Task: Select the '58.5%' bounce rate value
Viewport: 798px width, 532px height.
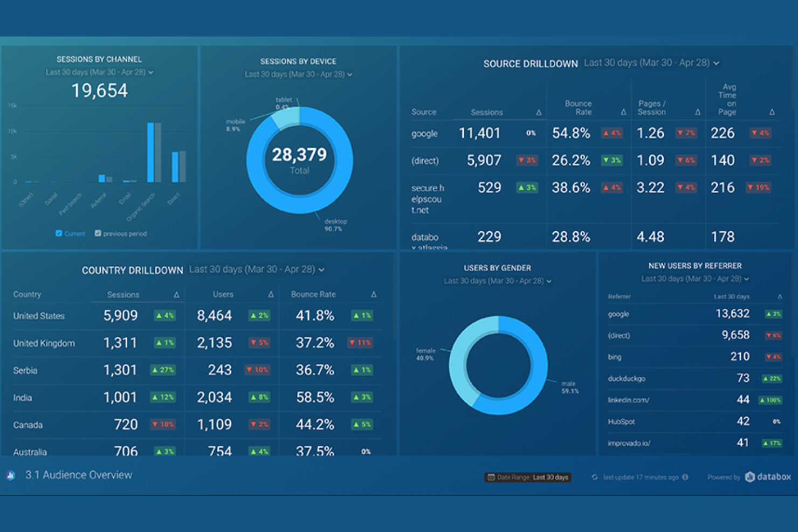Action: coord(315,397)
